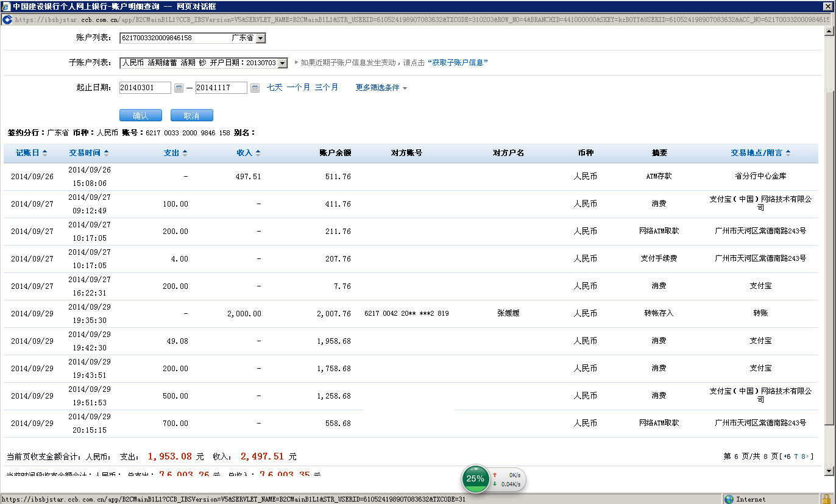
Task: Expand the 账户列表 account dropdown
Action: pyautogui.click(x=261, y=38)
